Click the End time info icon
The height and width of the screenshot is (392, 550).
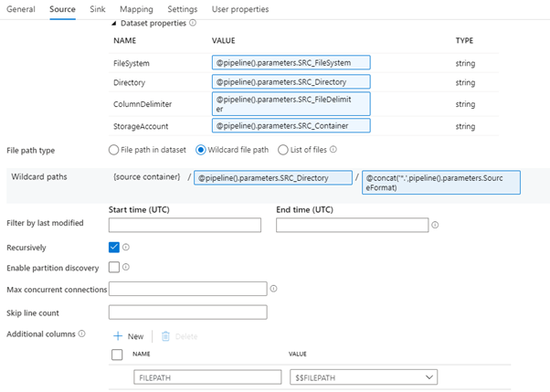[x=435, y=225]
